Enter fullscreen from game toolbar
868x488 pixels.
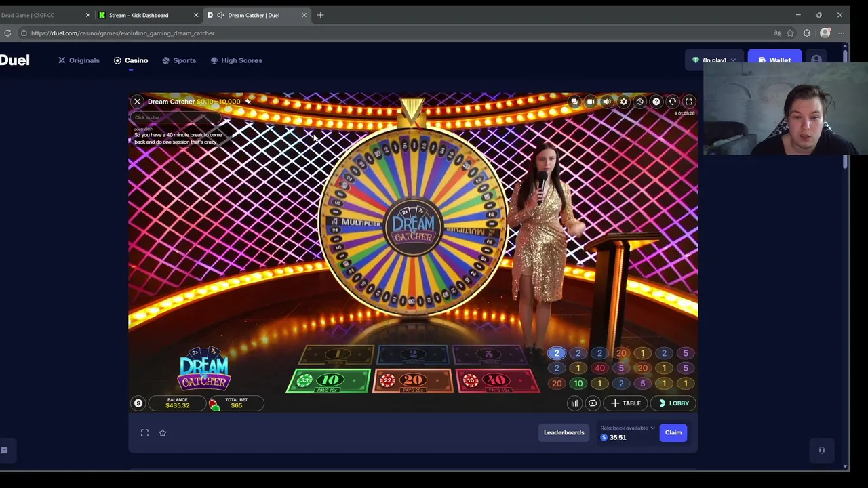[688, 102]
